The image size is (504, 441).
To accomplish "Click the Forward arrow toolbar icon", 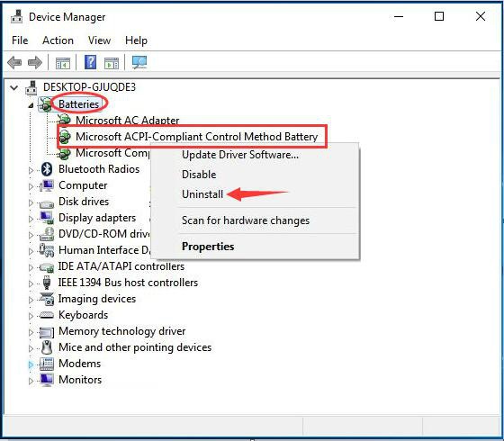I will tap(35, 62).
